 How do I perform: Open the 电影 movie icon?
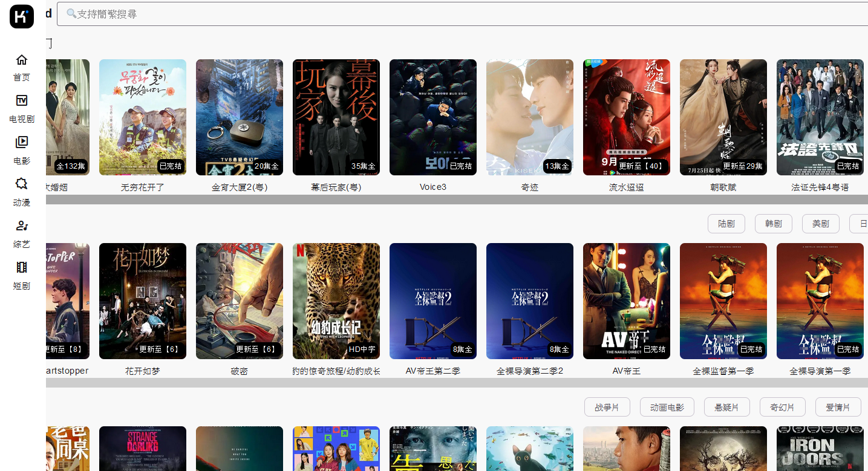point(22,142)
